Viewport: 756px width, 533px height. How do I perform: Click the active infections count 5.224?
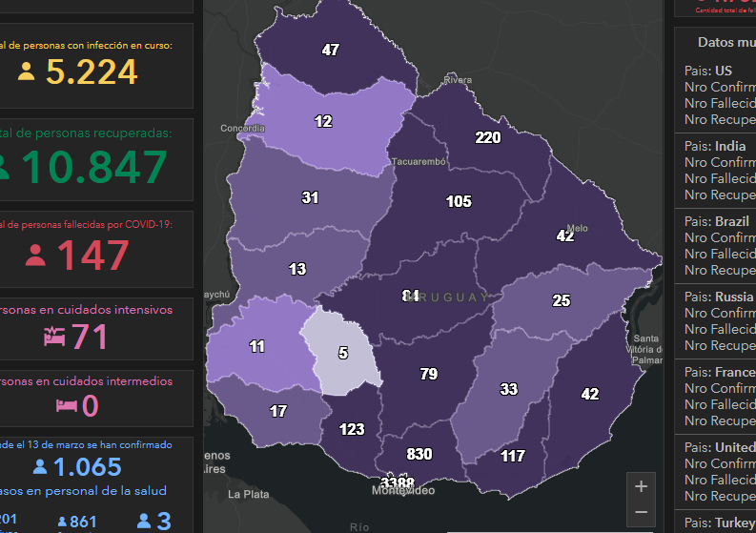click(x=92, y=72)
